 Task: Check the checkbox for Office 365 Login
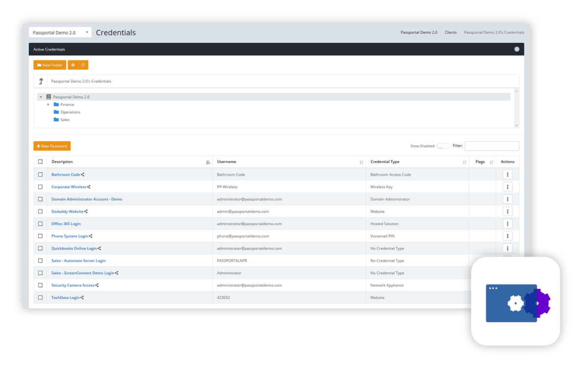[x=40, y=223]
